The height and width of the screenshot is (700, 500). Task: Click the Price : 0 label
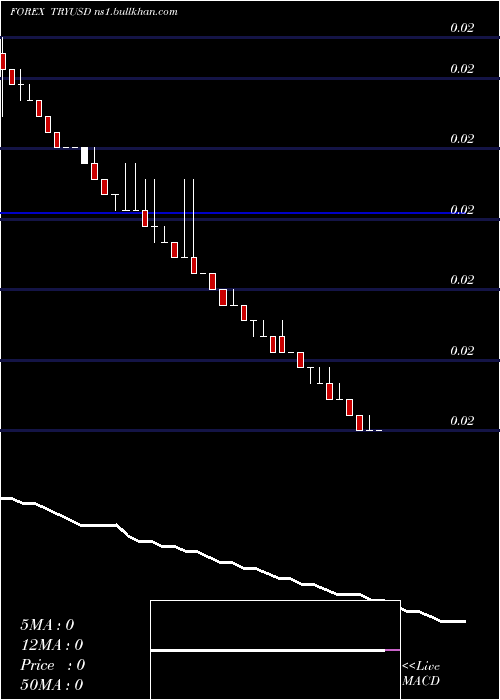tap(52, 665)
